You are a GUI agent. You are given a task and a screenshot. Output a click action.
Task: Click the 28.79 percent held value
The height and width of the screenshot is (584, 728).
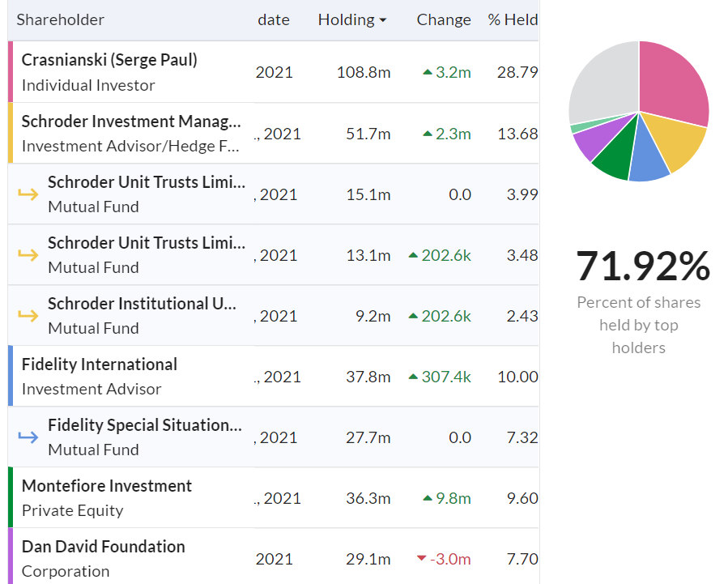[x=517, y=72]
